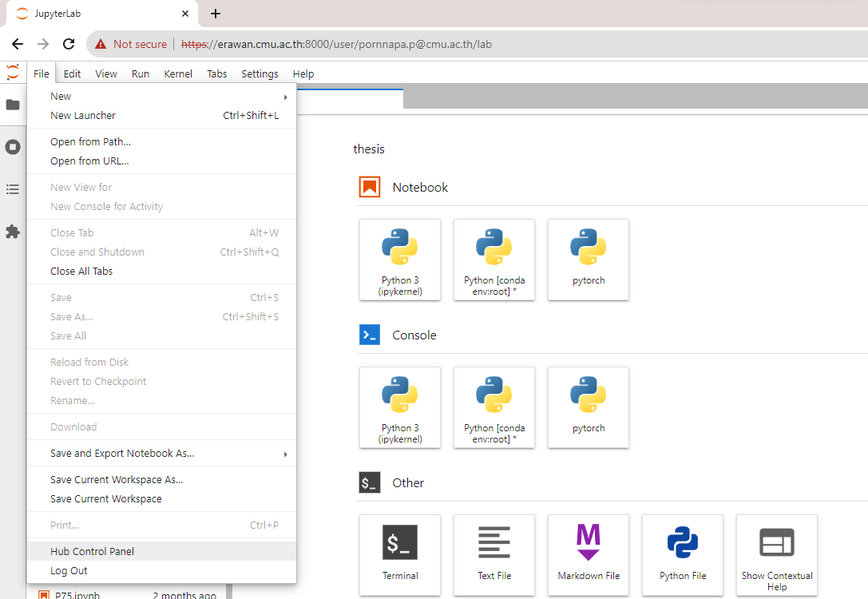Open the Extension Manager puzzle icon
The width and height of the screenshot is (868, 599).
(13, 232)
